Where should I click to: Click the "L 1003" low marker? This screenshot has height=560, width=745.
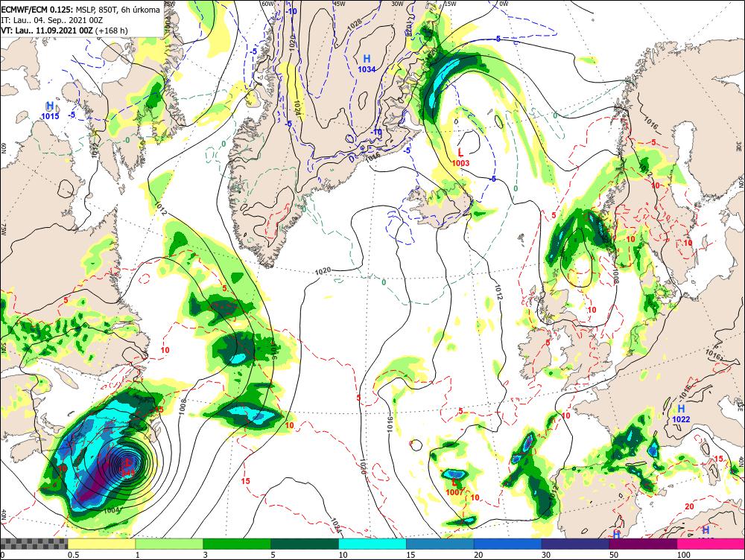(x=460, y=158)
